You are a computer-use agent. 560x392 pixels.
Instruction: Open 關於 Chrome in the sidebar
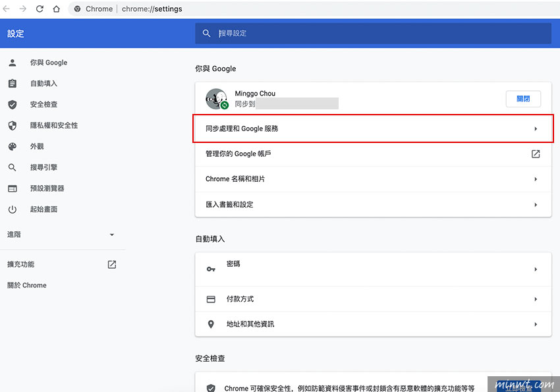[27, 285]
